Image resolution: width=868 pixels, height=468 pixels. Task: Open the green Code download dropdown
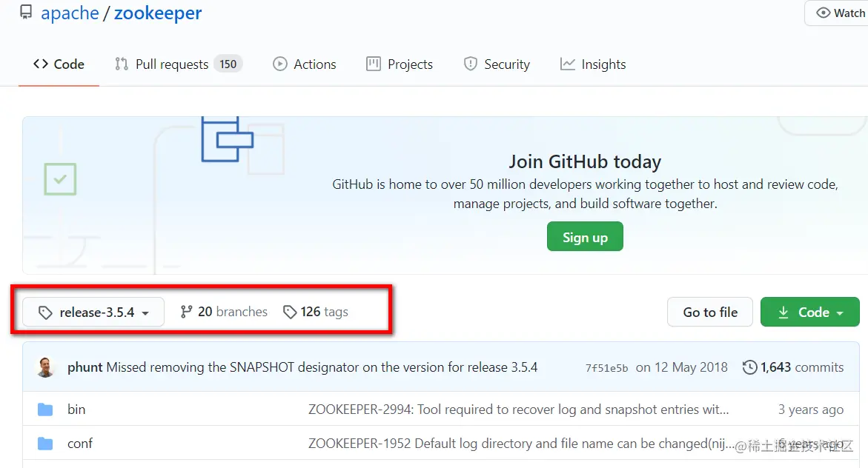pyautogui.click(x=810, y=312)
